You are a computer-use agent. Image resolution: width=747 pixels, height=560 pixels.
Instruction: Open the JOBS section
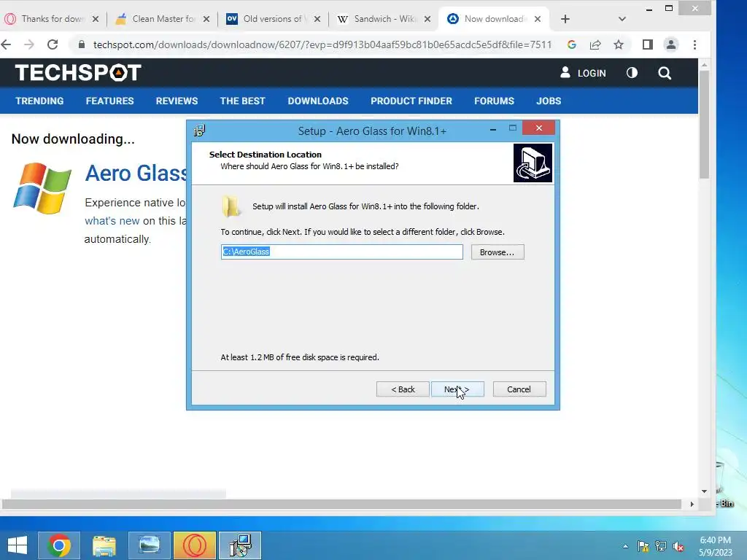[x=549, y=101]
